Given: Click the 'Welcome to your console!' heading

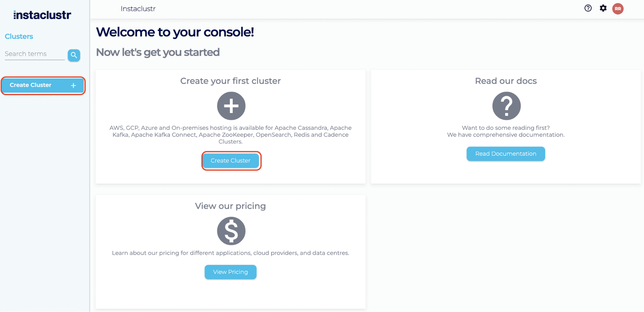Looking at the screenshot, I should pyautogui.click(x=175, y=32).
